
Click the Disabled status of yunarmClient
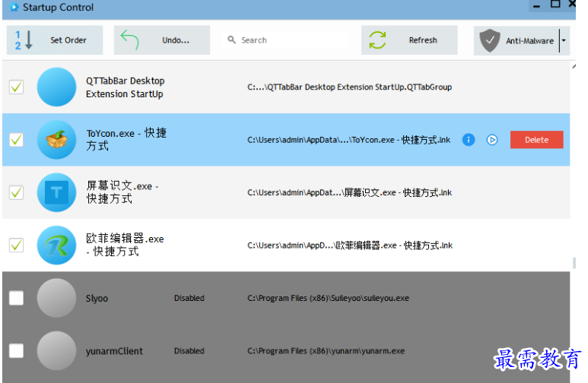tap(189, 351)
